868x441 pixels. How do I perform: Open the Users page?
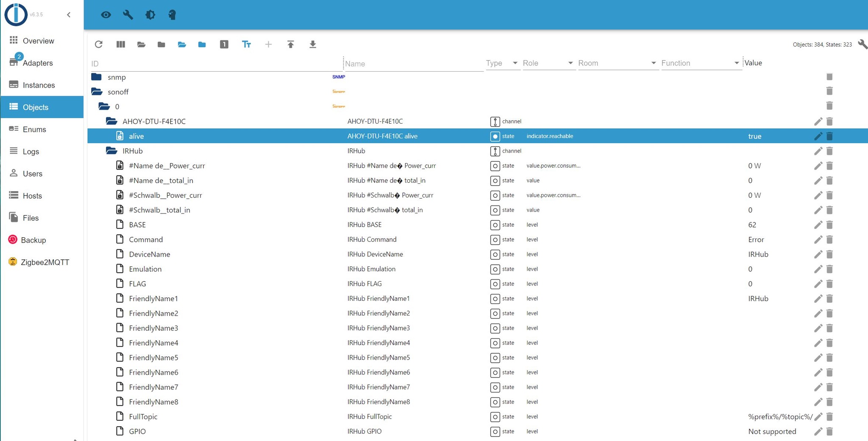click(x=42, y=174)
